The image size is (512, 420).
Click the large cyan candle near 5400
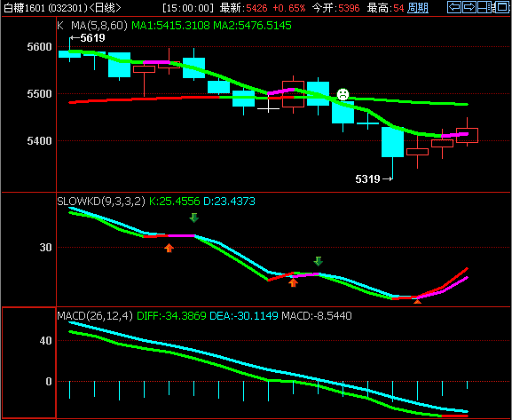tap(392, 142)
